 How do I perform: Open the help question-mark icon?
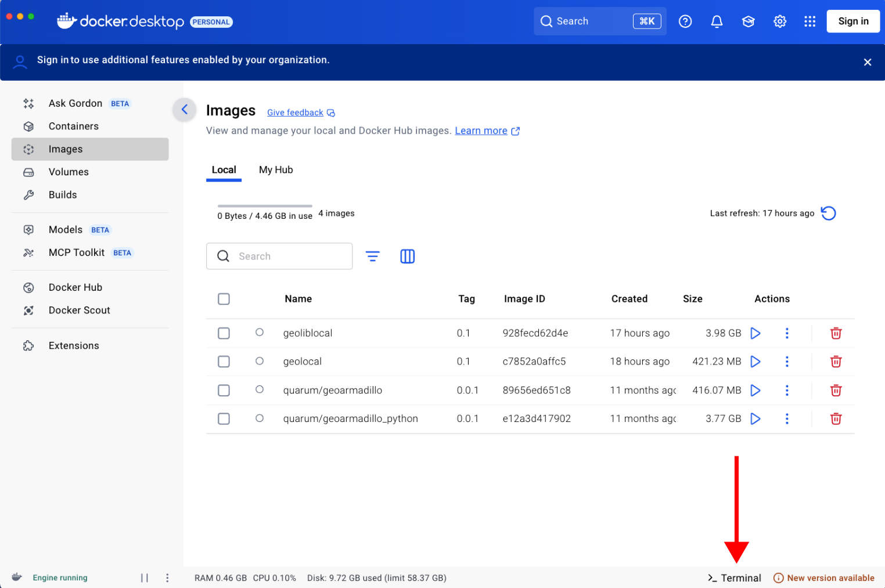click(x=685, y=21)
